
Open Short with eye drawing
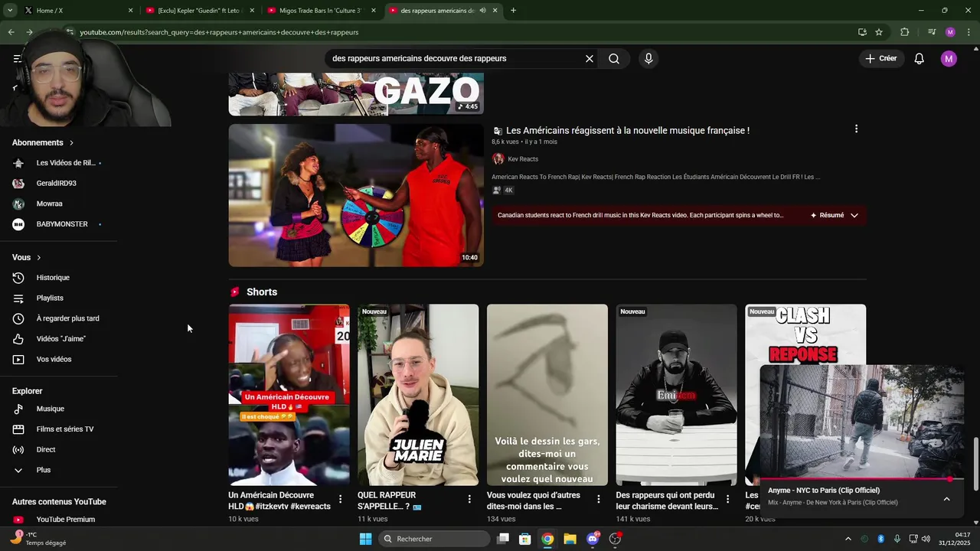(547, 395)
